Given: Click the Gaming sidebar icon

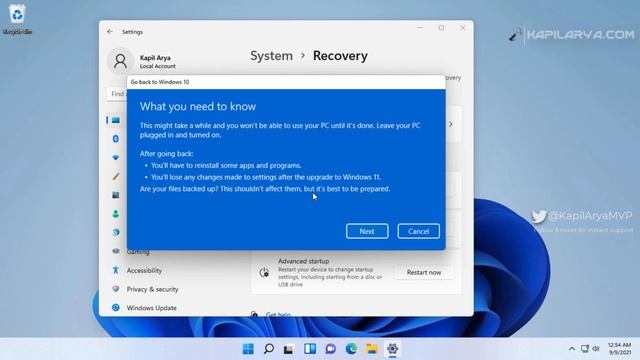Looking at the screenshot, I should click(116, 251).
